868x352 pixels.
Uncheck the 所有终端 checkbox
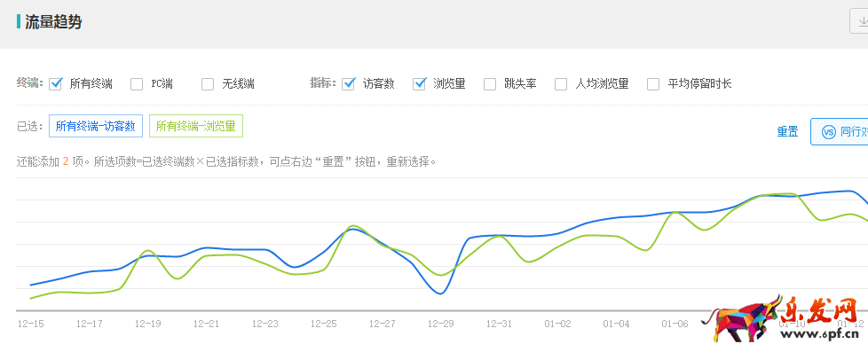pyautogui.click(x=55, y=83)
